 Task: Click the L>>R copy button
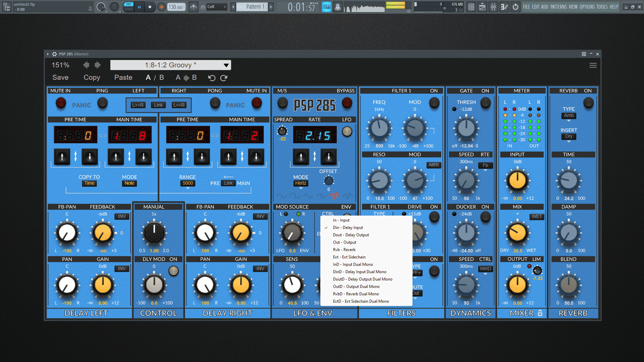point(138,105)
